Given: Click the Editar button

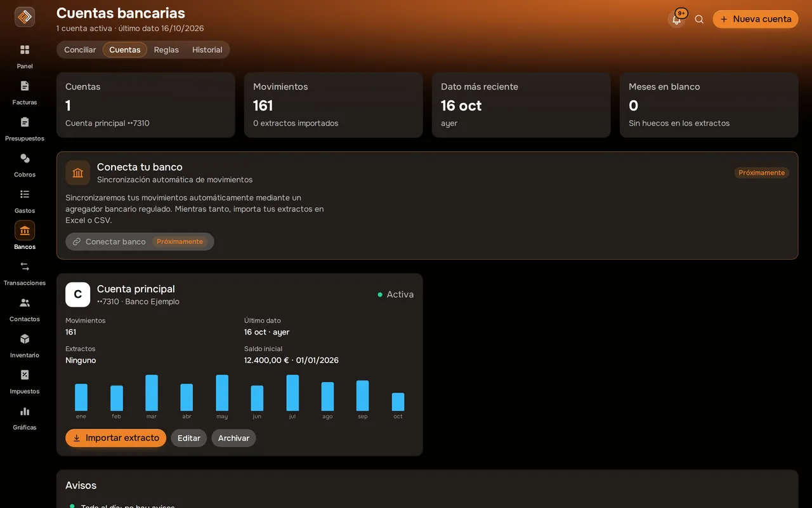Looking at the screenshot, I should coord(189,438).
